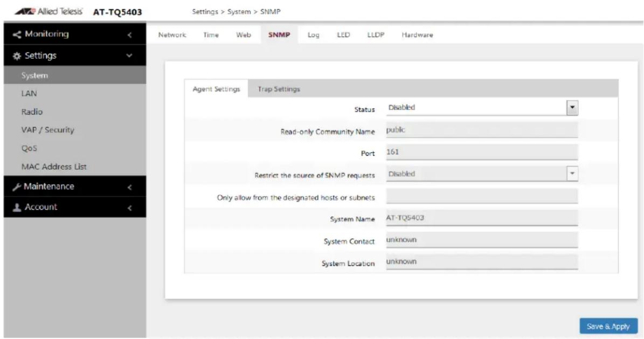Click the Port field showing 161

point(482,152)
